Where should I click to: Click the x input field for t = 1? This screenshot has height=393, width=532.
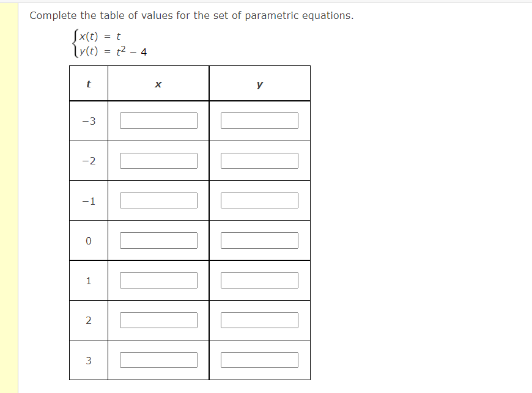point(158,280)
